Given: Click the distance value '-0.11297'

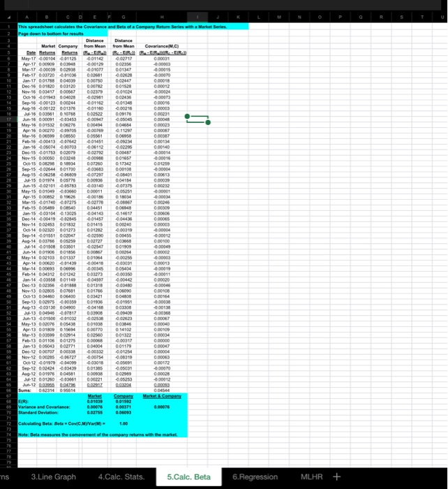Looking at the screenshot, I should [124, 131].
